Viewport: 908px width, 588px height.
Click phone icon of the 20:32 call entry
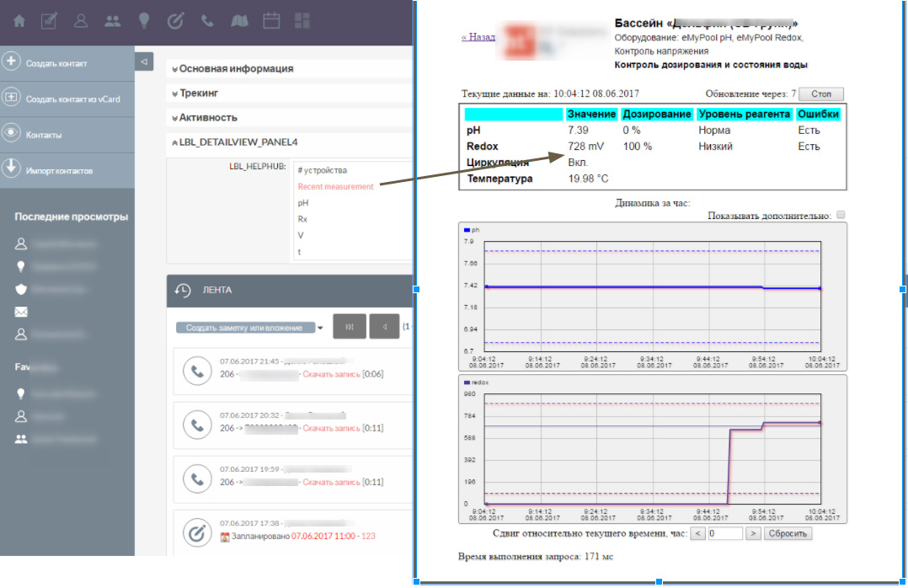click(197, 425)
